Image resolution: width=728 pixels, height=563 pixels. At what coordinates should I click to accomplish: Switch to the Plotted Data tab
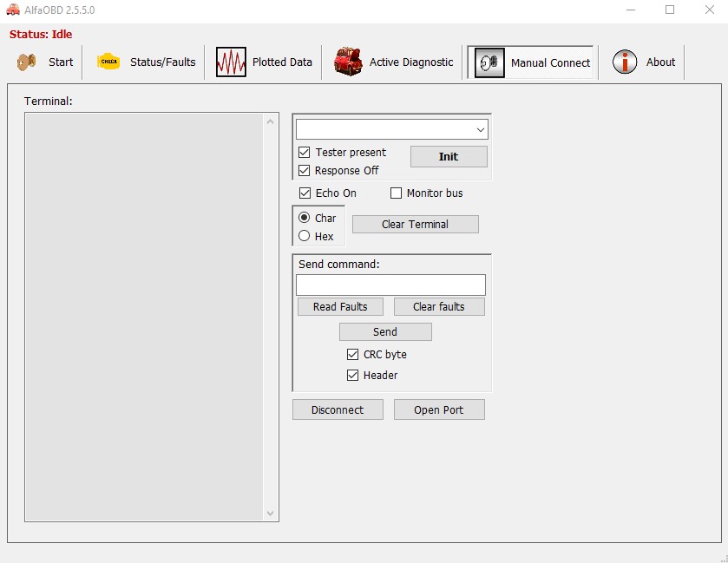pos(282,62)
